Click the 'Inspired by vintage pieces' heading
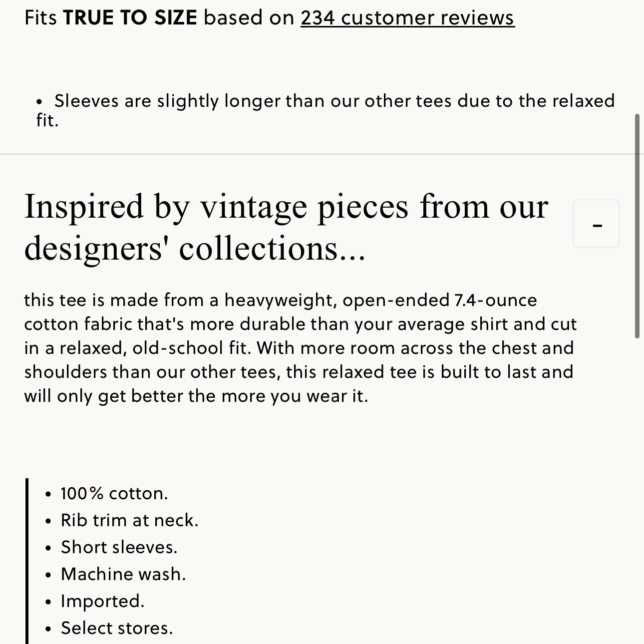Screen dimensions: 644x644 click(286, 227)
